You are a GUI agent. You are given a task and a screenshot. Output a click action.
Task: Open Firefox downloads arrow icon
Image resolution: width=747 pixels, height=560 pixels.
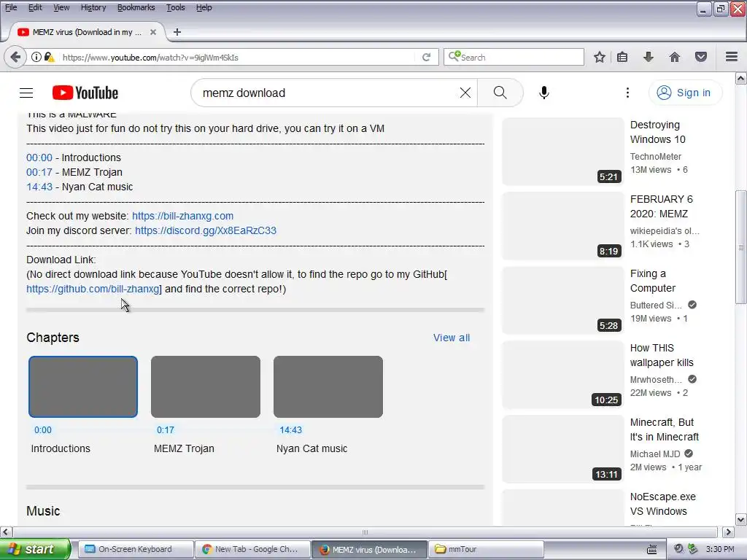[648, 57]
